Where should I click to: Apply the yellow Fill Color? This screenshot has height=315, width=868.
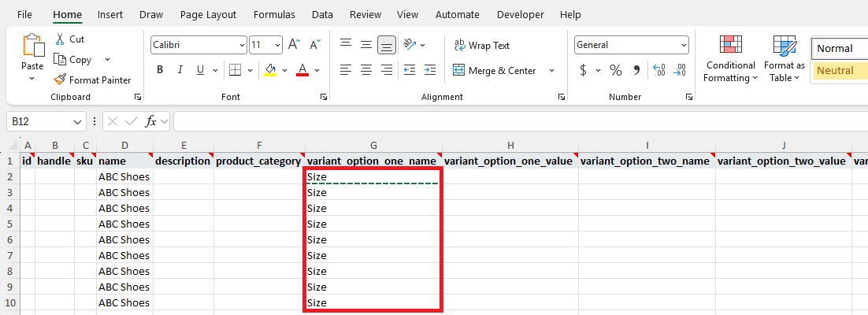tap(270, 70)
